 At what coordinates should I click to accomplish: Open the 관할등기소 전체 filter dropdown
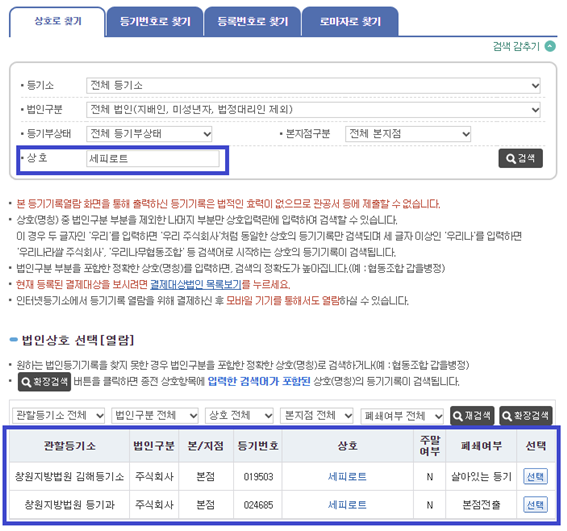59,416
